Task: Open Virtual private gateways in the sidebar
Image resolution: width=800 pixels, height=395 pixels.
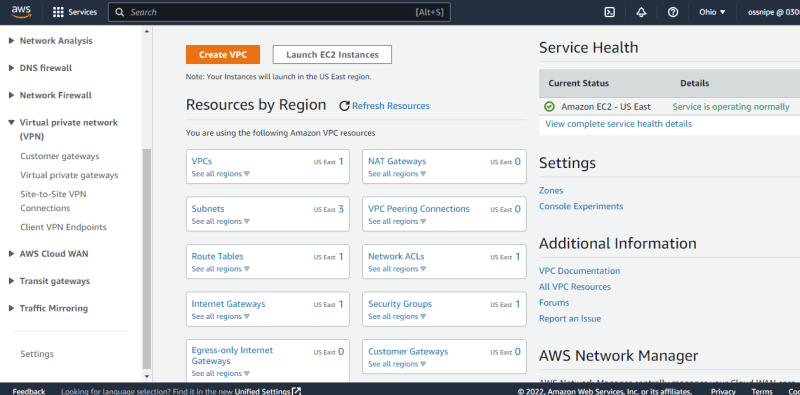Action: click(69, 175)
